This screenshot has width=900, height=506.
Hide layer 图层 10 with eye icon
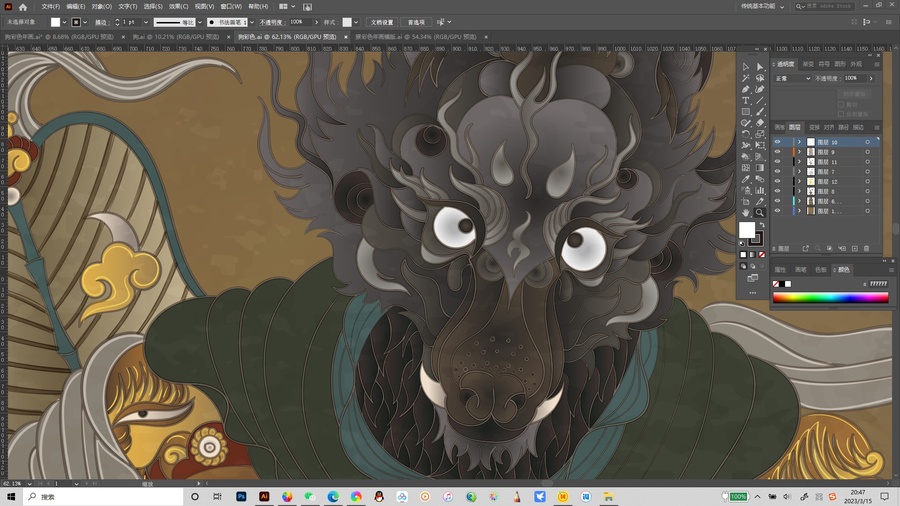pyautogui.click(x=777, y=142)
